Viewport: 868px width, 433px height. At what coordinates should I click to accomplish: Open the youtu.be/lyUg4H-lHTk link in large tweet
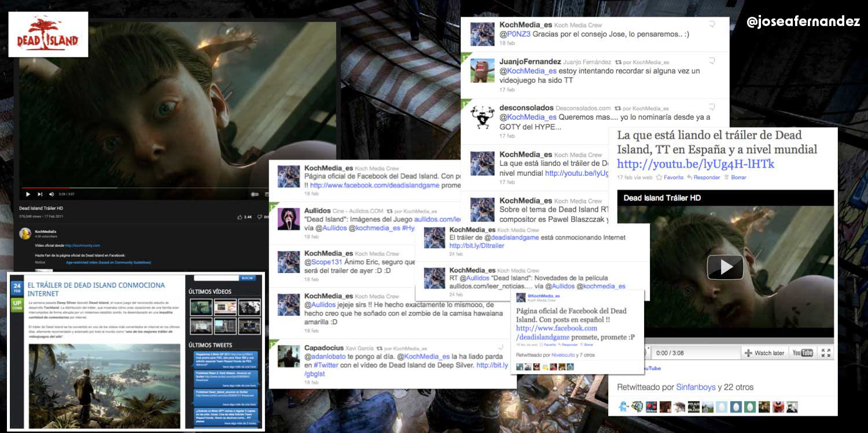click(696, 164)
